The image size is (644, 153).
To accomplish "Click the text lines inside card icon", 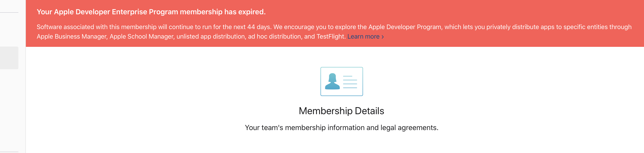I will click(350, 82).
